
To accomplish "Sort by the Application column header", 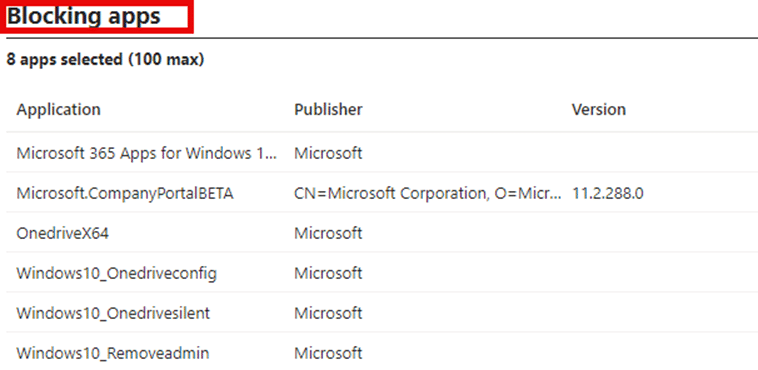I will pyautogui.click(x=58, y=109).
